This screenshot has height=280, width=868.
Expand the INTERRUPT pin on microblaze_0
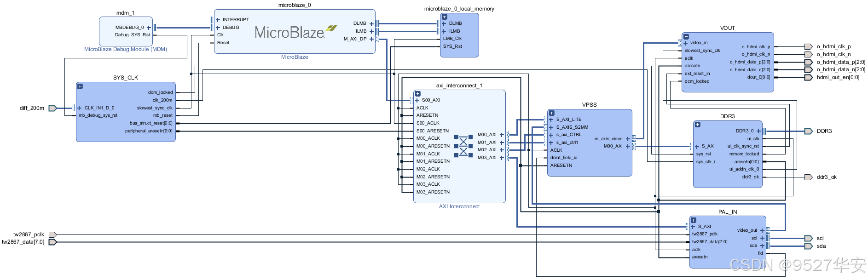(x=218, y=20)
